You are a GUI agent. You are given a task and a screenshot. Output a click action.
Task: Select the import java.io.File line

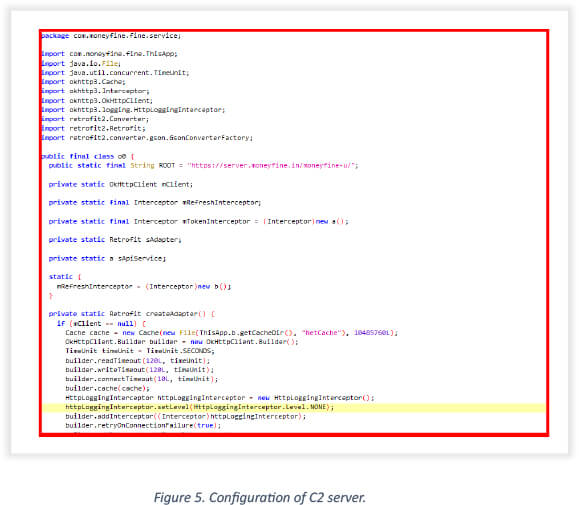tap(81, 63)
